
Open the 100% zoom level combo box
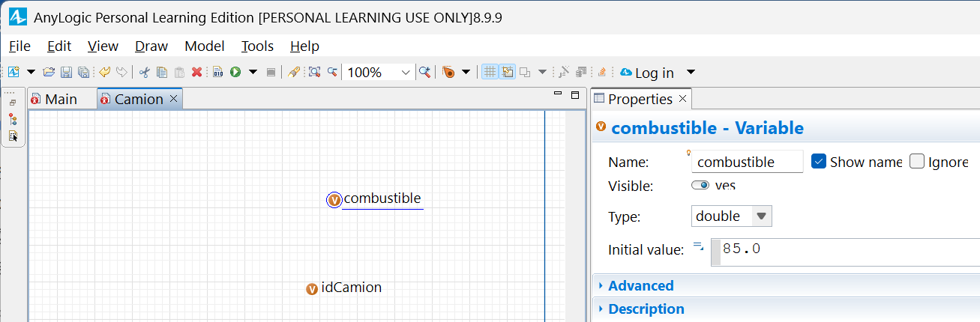pos(379,72)
